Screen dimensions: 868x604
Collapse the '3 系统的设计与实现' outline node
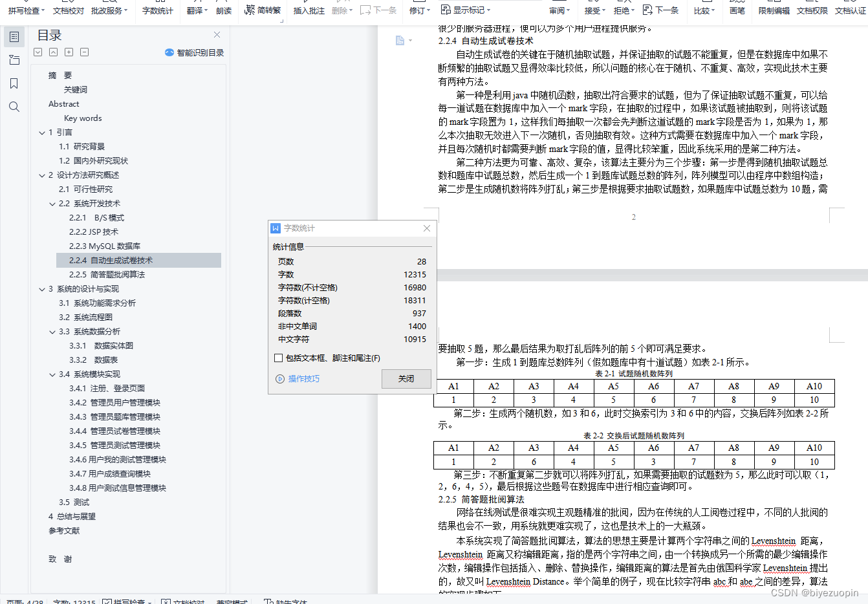[42, 289]
